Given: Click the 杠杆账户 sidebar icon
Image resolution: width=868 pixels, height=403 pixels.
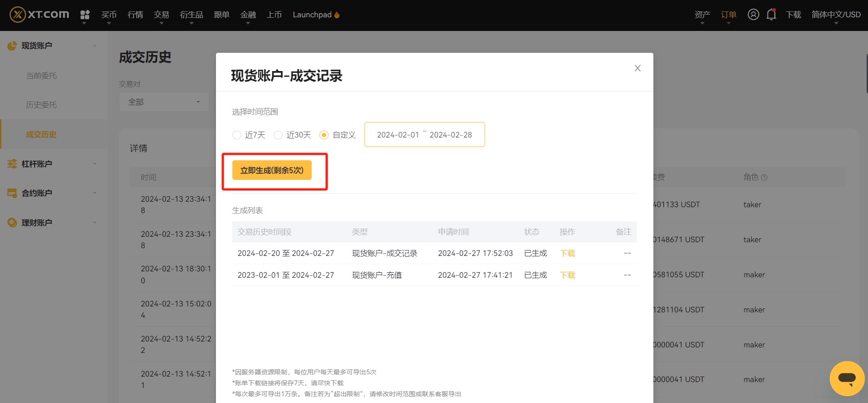Looking at the screenshot, I should [12, 164].
